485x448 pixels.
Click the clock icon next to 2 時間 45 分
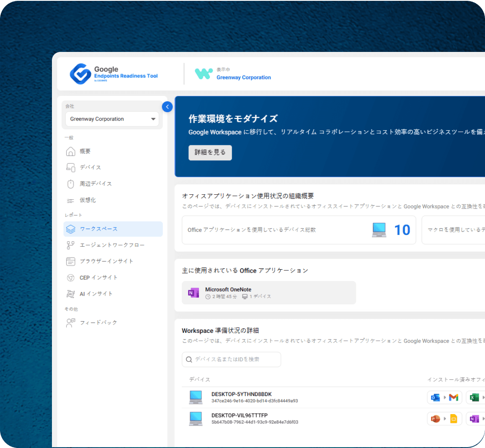(208, 297)
